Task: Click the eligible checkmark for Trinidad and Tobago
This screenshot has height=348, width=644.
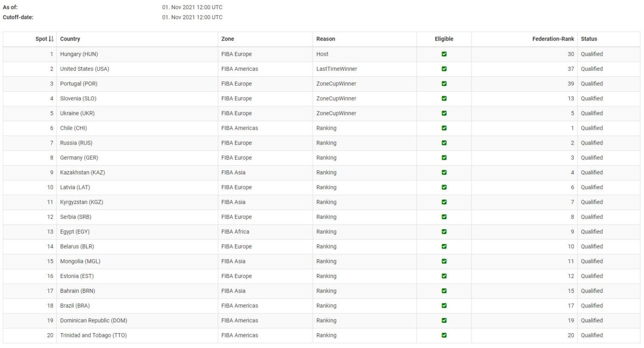Action: 444,335
